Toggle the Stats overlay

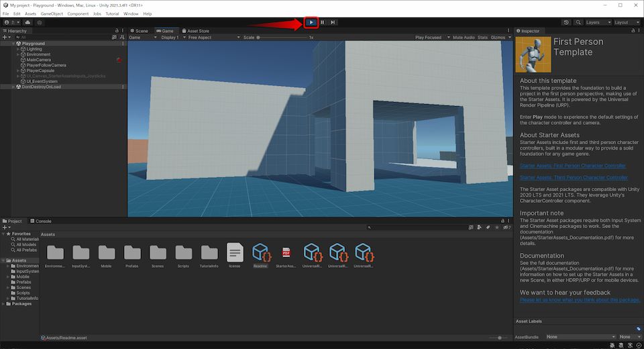tap(482, 38)
